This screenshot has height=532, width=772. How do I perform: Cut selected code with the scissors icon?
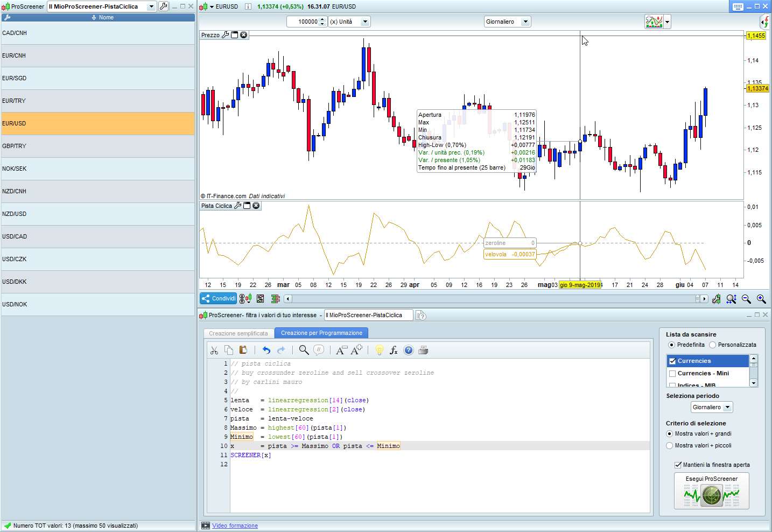click(214, 351)
